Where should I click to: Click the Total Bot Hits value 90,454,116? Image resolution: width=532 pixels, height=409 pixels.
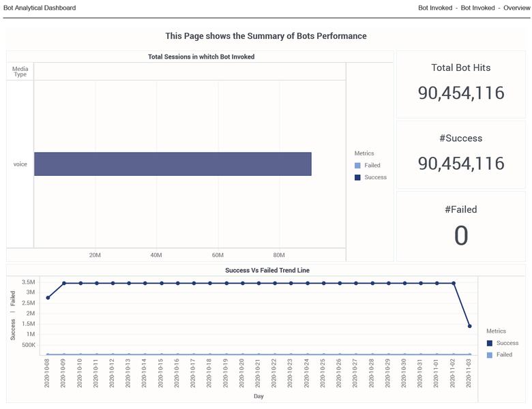[461, 93]
